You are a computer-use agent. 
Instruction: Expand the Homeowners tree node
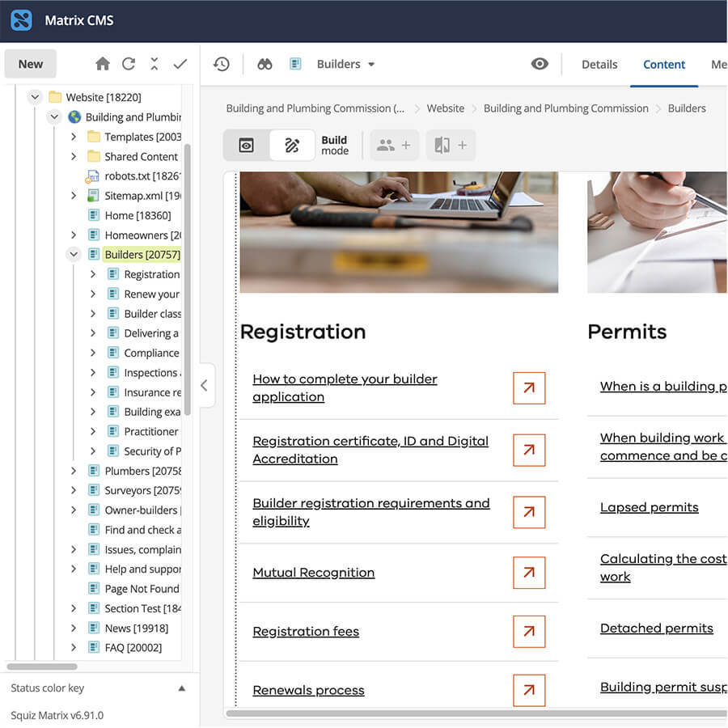[x=74, y=235]
